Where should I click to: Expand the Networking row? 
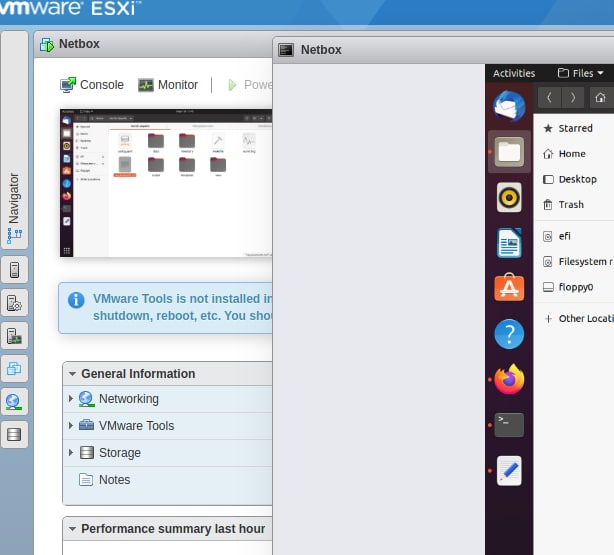click(71, 398)
